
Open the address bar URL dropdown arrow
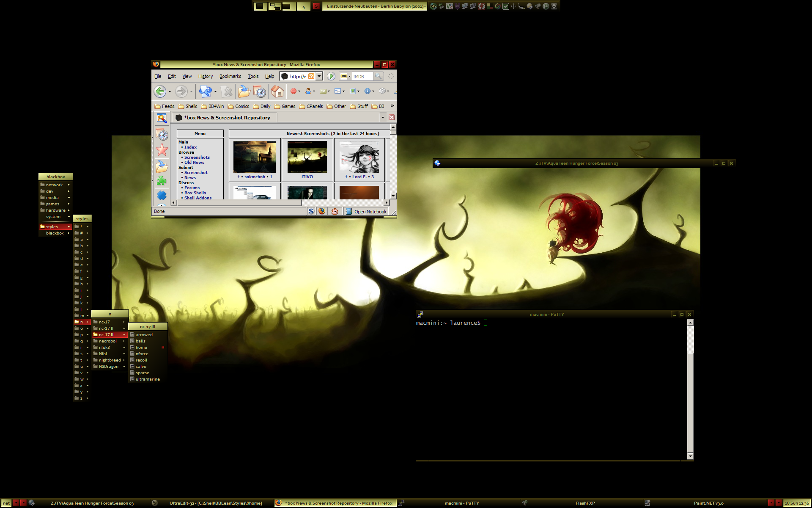point(319,76)
